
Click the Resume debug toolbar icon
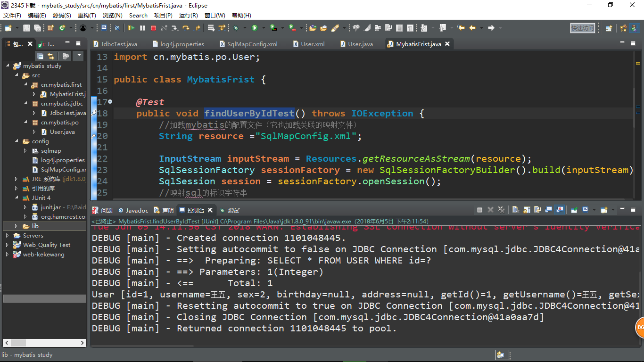131,28
